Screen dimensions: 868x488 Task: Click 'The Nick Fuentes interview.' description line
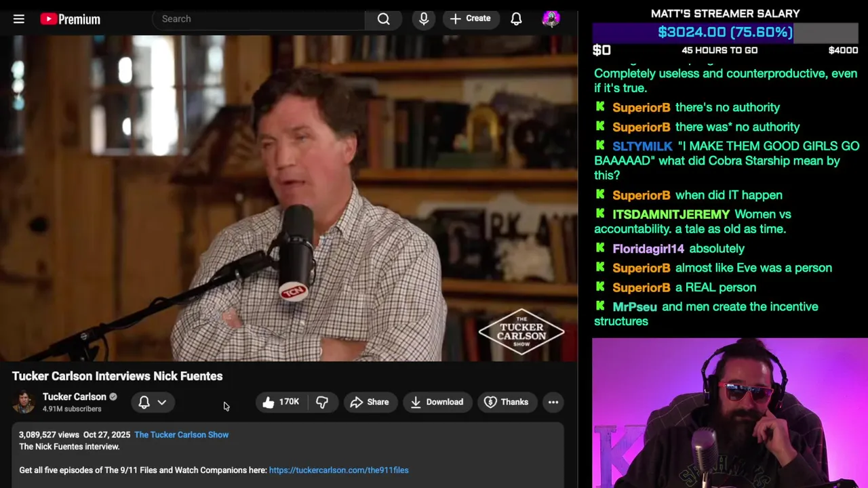pos(69,447)
